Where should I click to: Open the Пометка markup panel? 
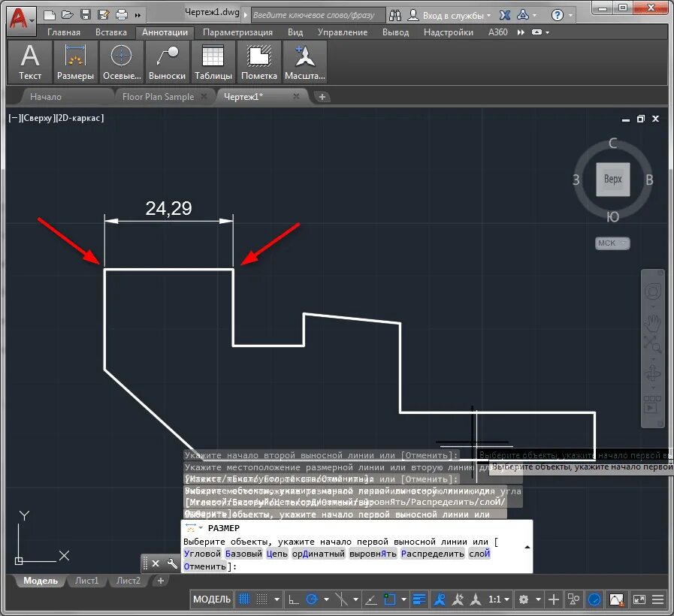click(258, 62)
